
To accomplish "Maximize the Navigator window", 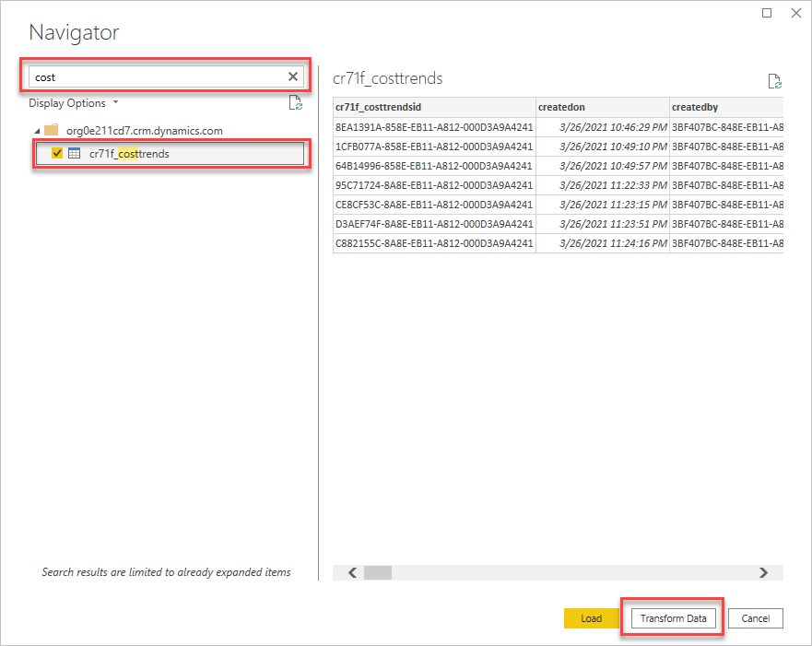I will pos(767,13).
